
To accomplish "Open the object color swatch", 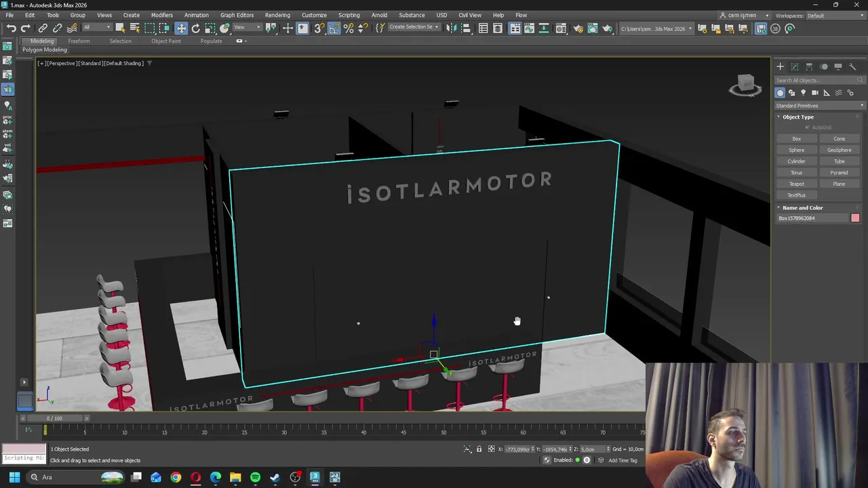I will (x=855, y=218).
